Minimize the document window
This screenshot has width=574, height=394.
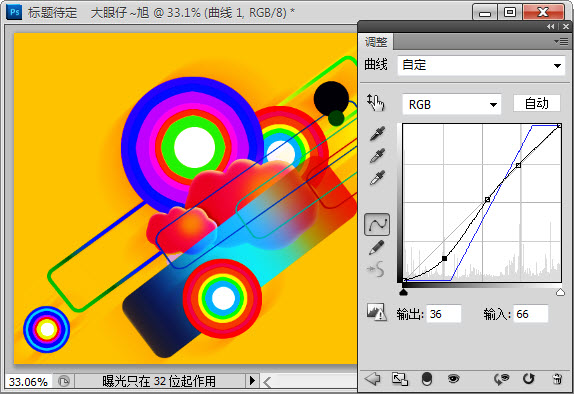[x=485, y=13]
